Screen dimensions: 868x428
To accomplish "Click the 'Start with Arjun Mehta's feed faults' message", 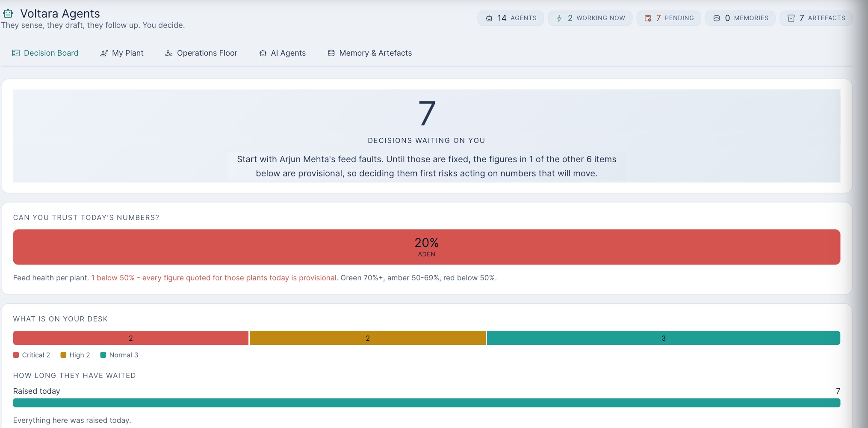I will coord(427,166).
